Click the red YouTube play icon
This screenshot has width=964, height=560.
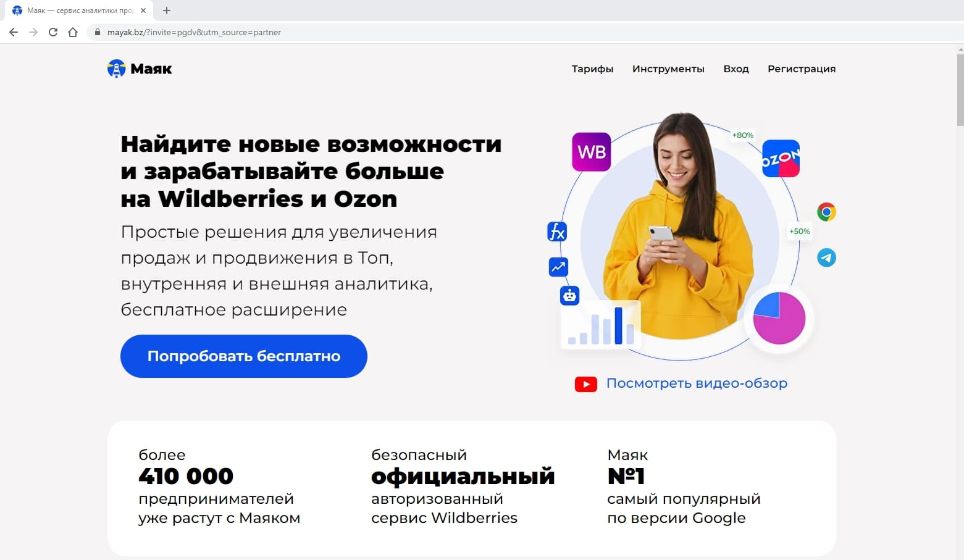(585, 384)
